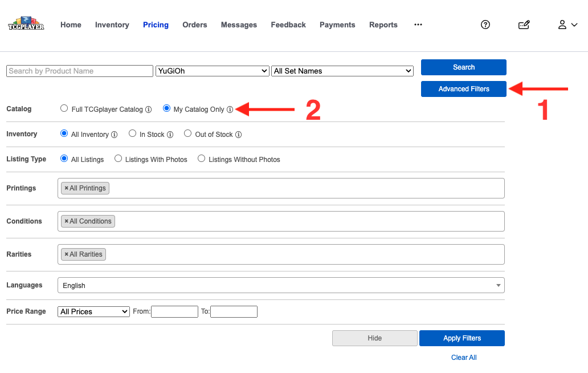Click info icon beside My Catalog Only

coord(230,110)
